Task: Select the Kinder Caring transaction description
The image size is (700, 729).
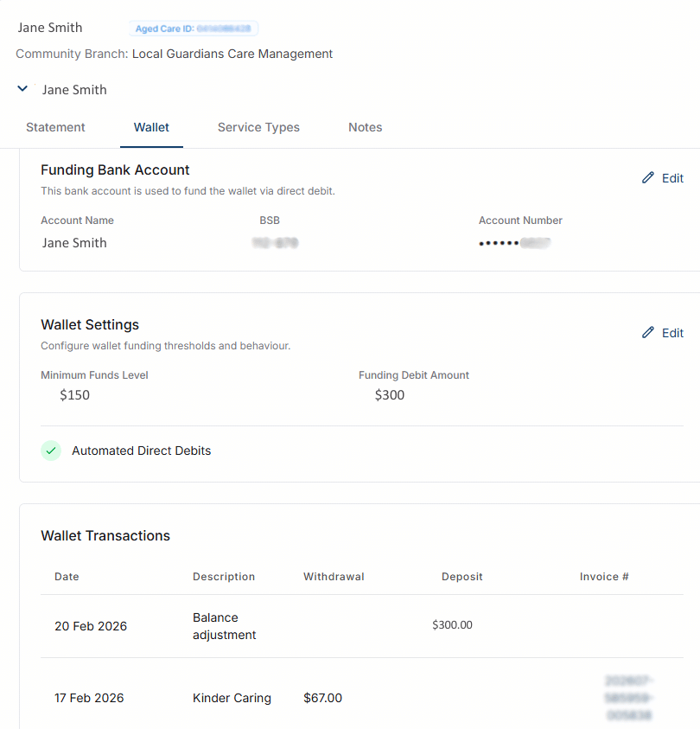Action: 232,698
